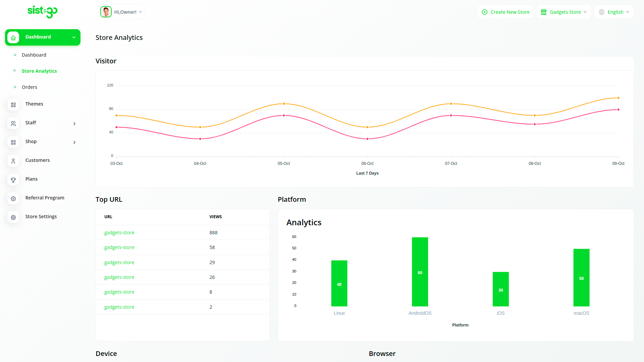Select the Store Analytics submenu item
Screen dimensions: 644x362
click(39, 71)
